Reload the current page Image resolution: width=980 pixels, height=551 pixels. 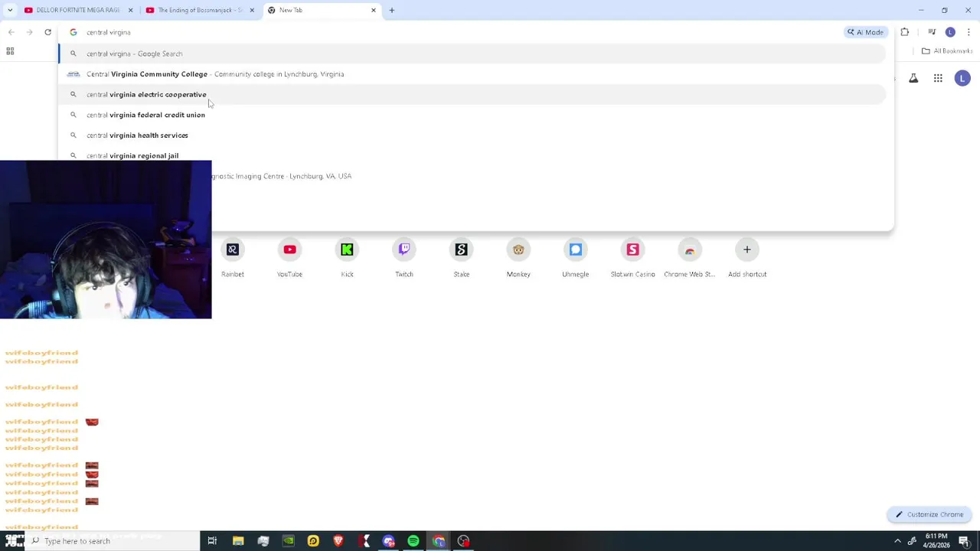click(x=47, y=32)
